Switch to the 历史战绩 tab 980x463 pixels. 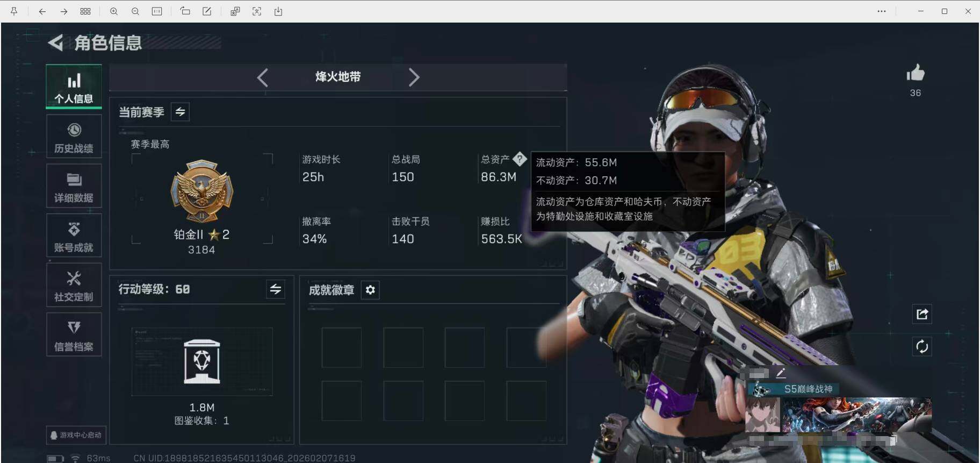tap(74, 137)
